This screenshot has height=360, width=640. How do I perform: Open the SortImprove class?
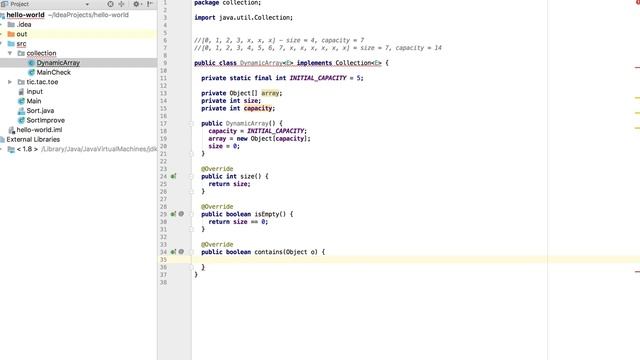[45, 120]
